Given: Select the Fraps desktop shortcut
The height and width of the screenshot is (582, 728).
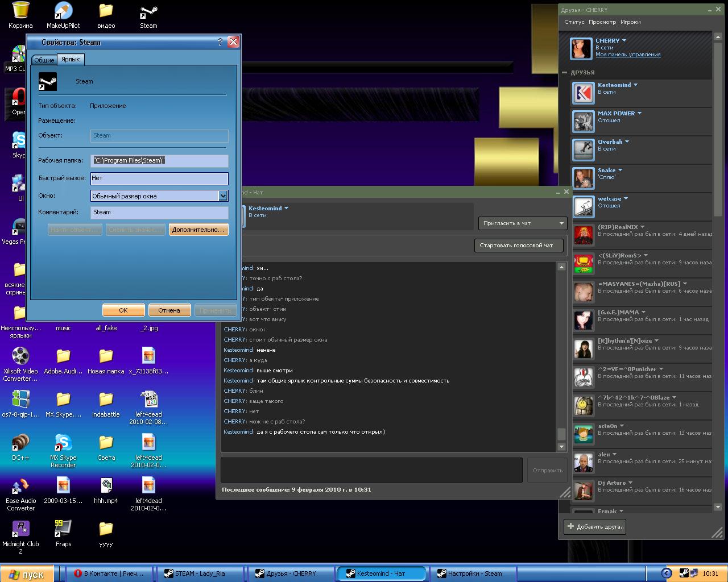Looking at the screenshot, I should point(63,534).
